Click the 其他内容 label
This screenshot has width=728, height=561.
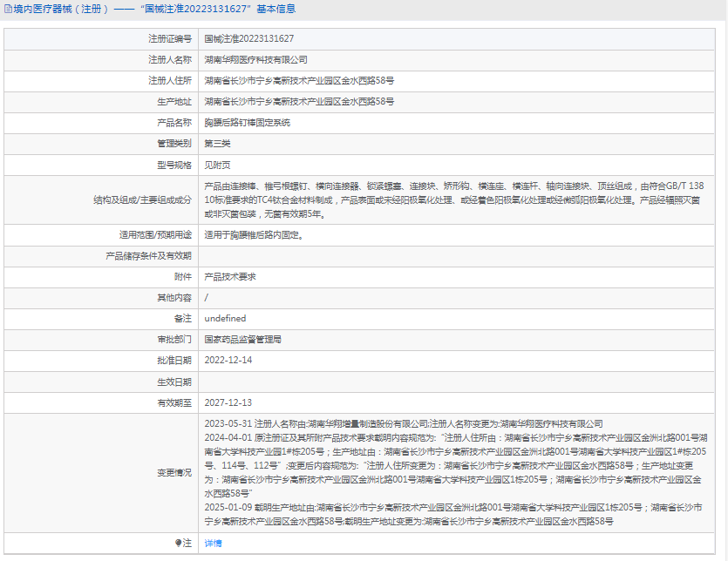point(174,297)
